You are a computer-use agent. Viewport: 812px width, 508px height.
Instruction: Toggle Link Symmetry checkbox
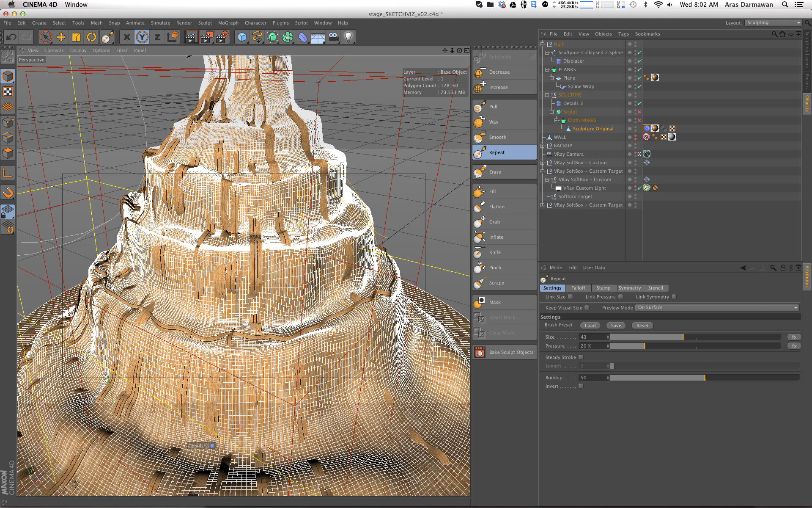coord(674,297)
